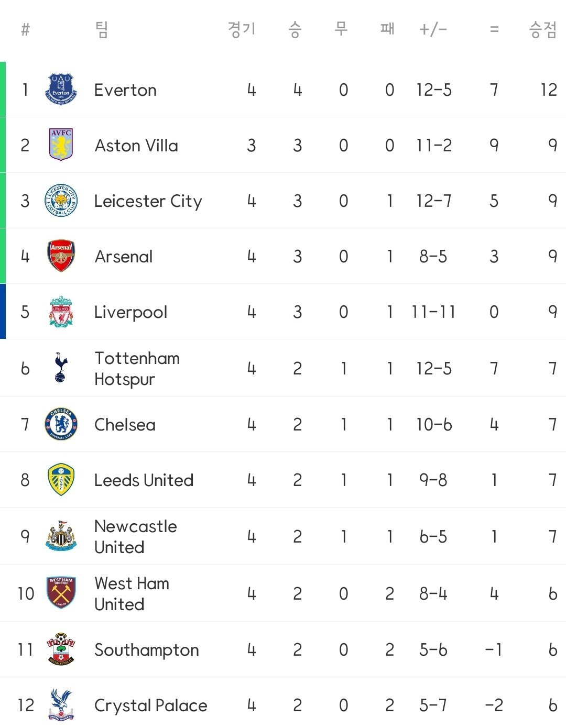The image size is (566, 728).
Task: Sort by the 승점 points column header
Action: pos(543,29)
